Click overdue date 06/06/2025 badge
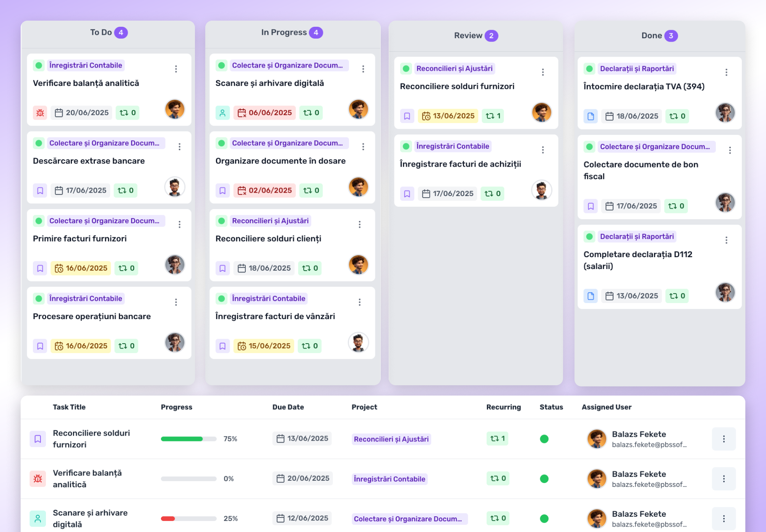 tap(265, 113)
